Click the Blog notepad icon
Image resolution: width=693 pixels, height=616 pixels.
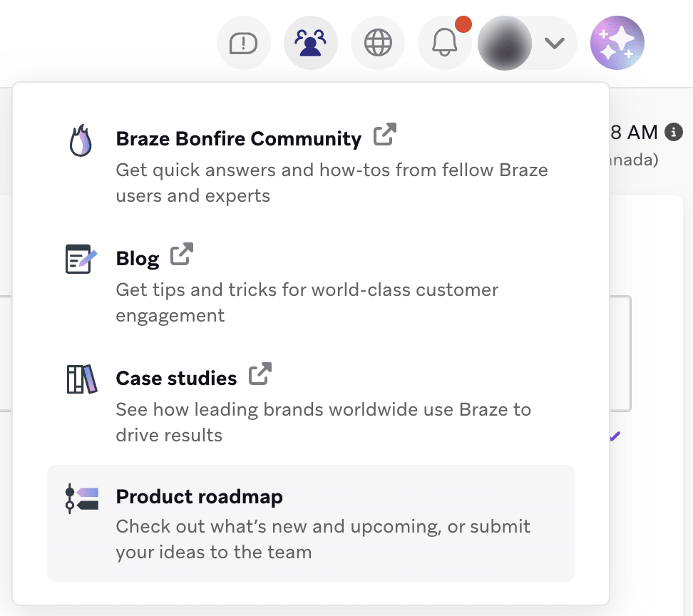point(81,259)
